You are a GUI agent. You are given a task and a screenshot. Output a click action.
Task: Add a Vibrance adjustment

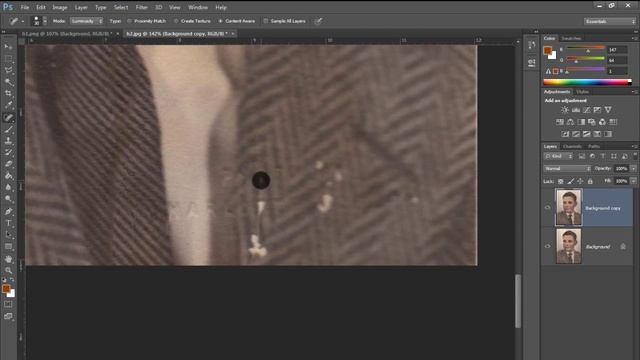click(x=608, y=110)
